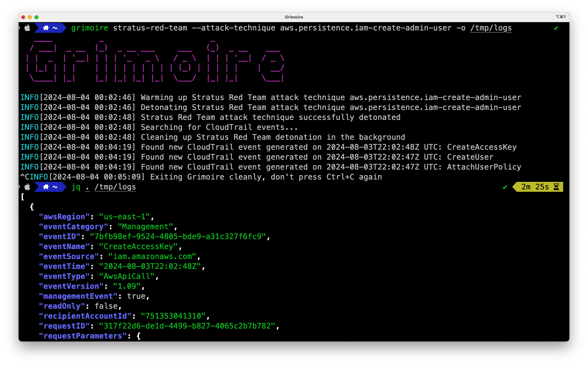Click the 'jq' command word

[x=76, y=187]
